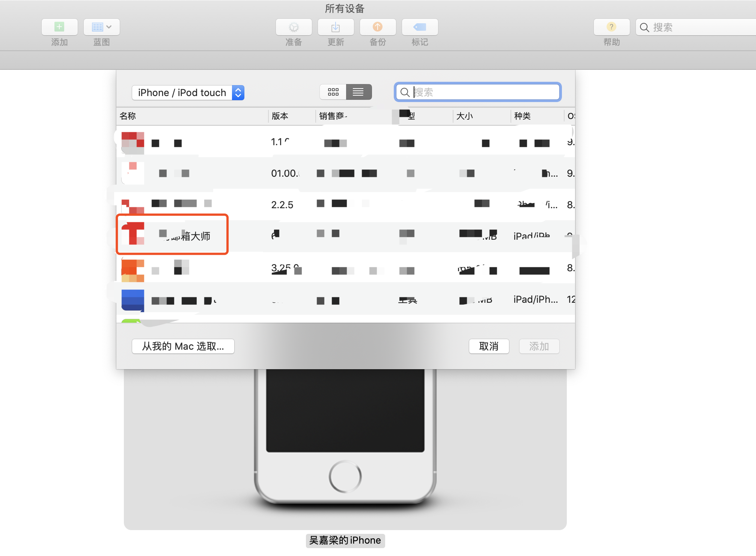Switch to list view

point(358,92)
